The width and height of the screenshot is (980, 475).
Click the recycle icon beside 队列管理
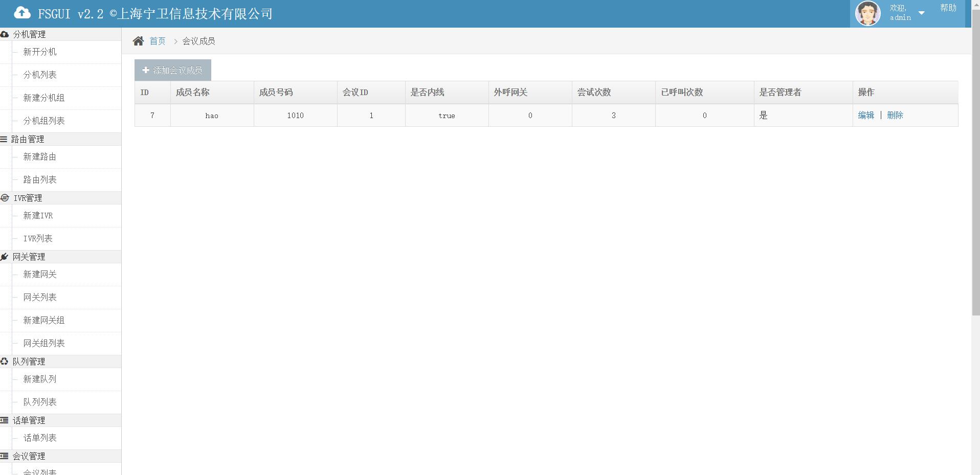[5, 361]
